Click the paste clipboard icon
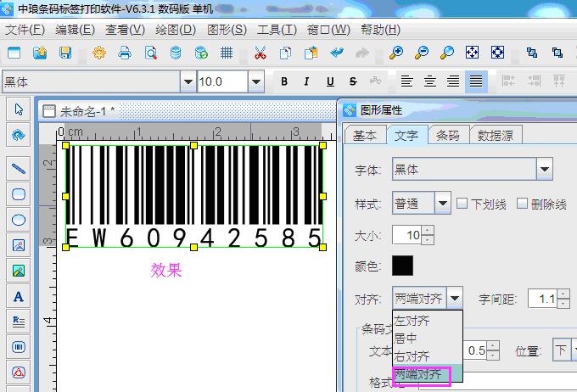Image resolution: width=577 pixels, height=392 pixels. [311, 53]
